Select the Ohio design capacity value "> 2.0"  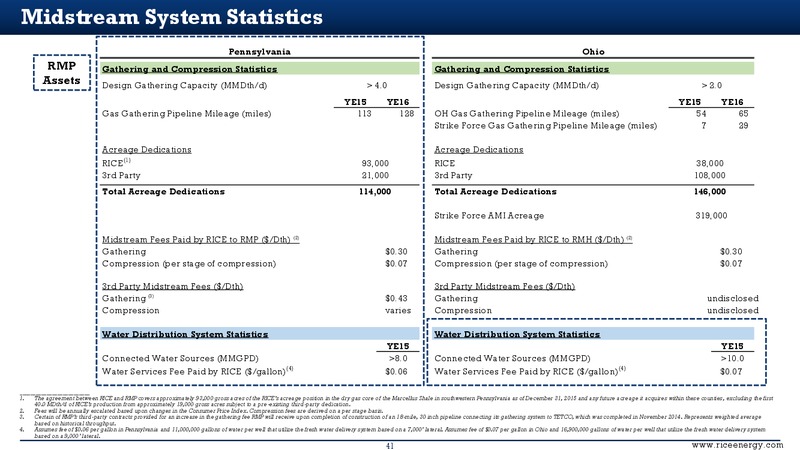point(711,85)
